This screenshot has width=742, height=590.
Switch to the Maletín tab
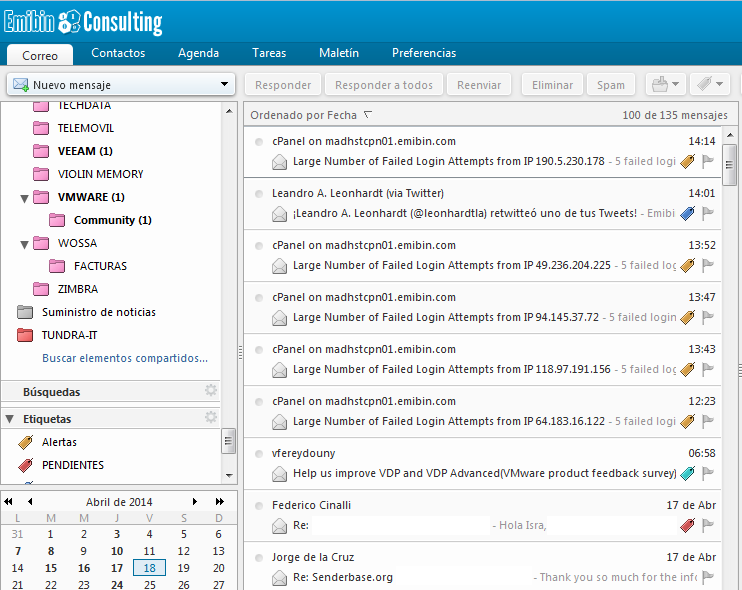339,53
